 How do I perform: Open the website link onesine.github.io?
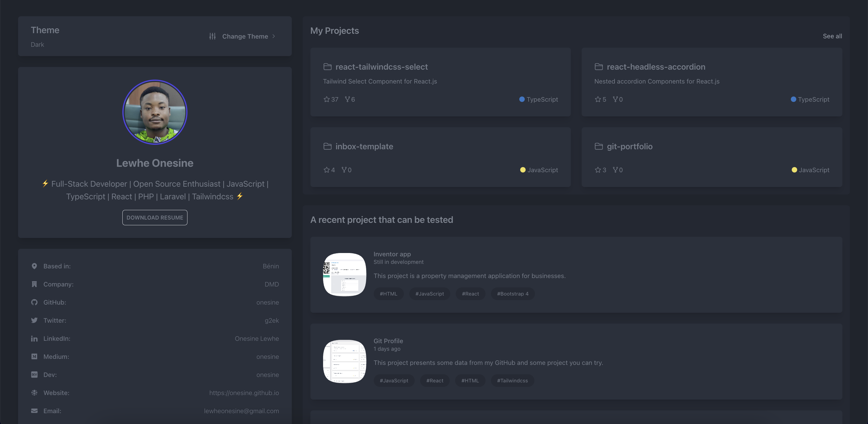[244, 393]
